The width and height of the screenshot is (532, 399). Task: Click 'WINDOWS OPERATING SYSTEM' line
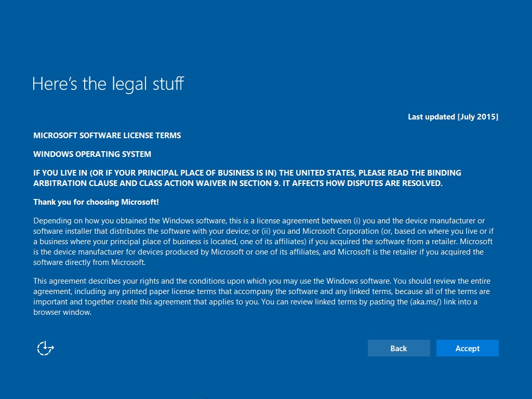pyautogui.click(x=92, y=154)
